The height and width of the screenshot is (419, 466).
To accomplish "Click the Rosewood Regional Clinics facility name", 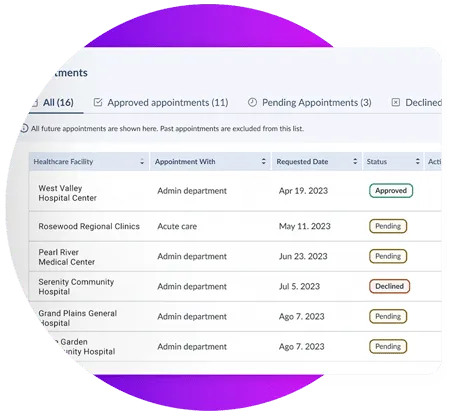I will coord(89,226).
